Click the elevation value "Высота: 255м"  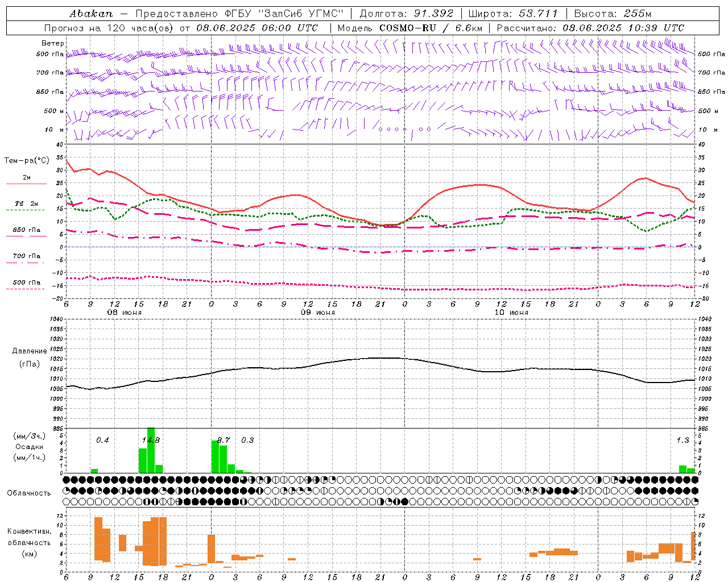613,13
